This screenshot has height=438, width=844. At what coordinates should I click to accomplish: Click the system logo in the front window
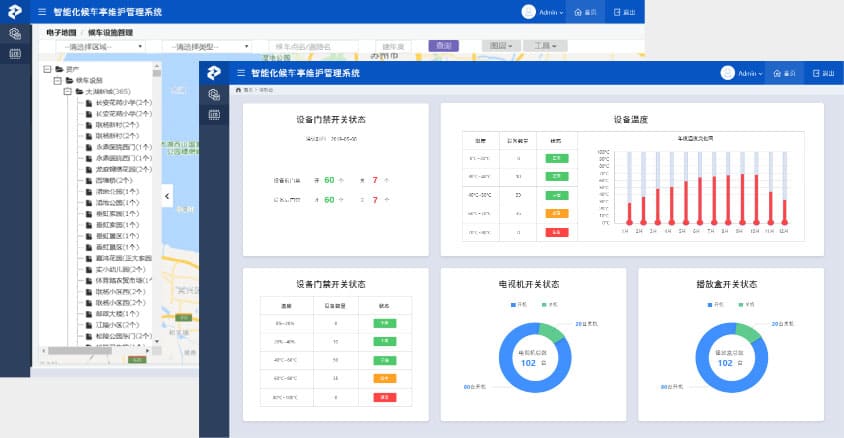[x=214, y=73]
